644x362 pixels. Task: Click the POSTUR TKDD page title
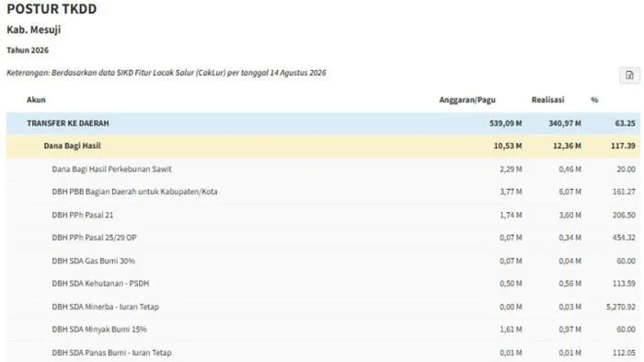click(x=52, y=8)
